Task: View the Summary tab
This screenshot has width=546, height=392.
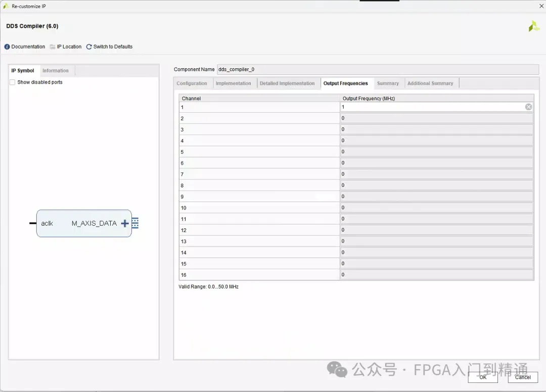Action: [x=388, y=83]
